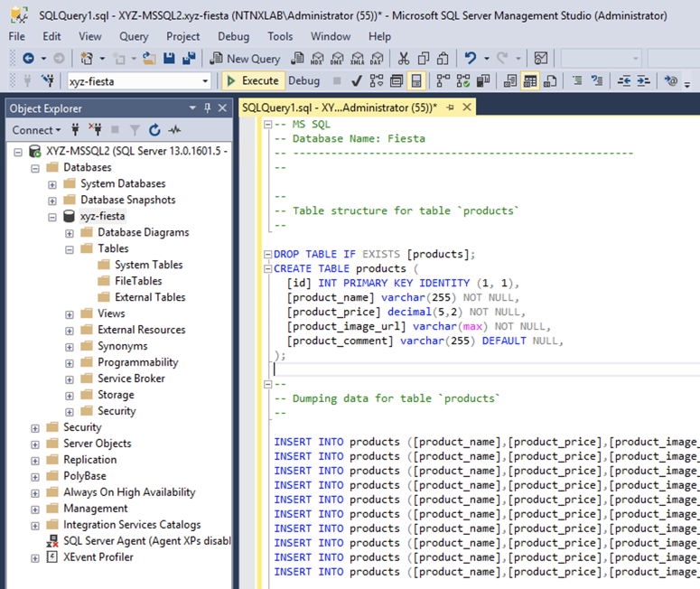700x589 pixels.
Task: Click the Copy icon in toolbar
Action: point(424,59)
